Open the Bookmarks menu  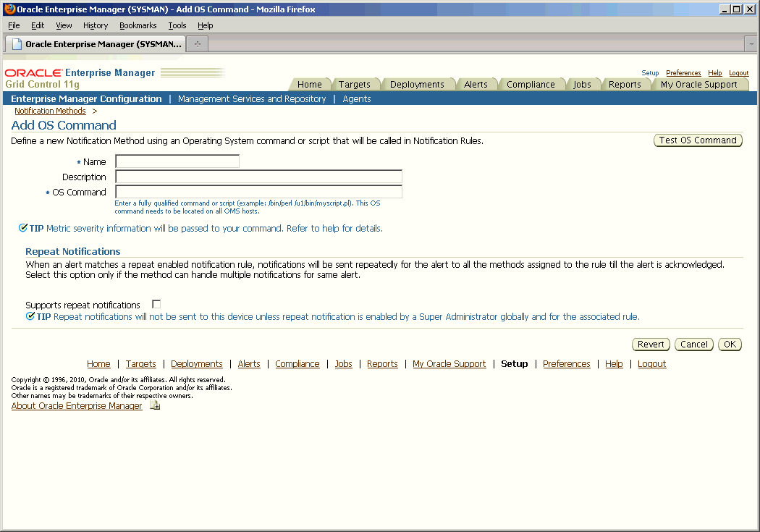[x=138, y=25]
